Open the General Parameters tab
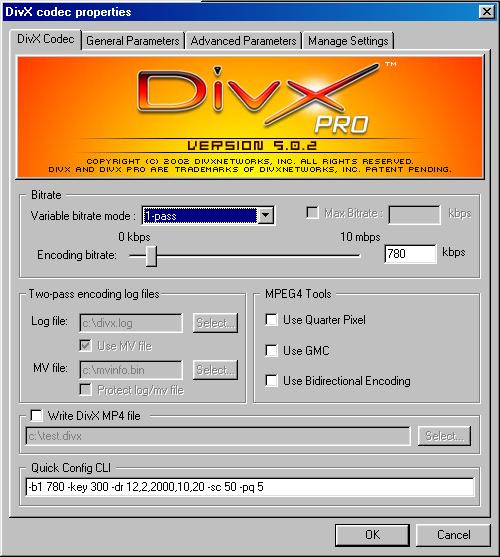The width and height of the screenshot is (500, 557). (133, 41)
